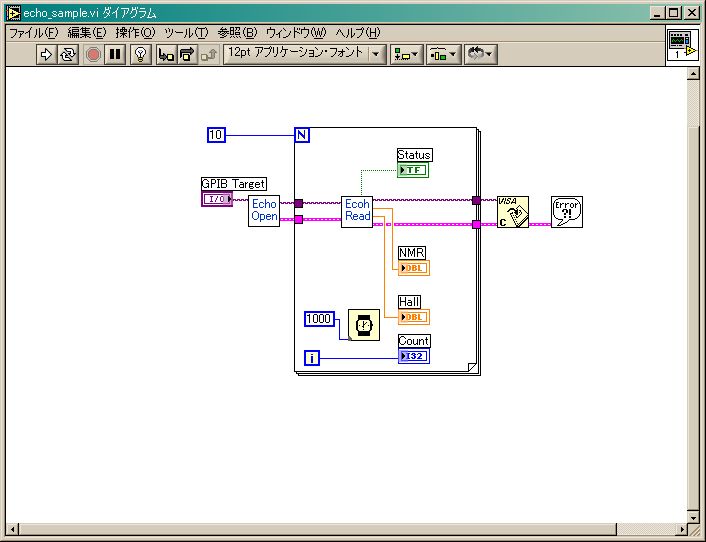Toggle execution highlighting light bulb
Screen dimensions: 706x542
(141, 54)
